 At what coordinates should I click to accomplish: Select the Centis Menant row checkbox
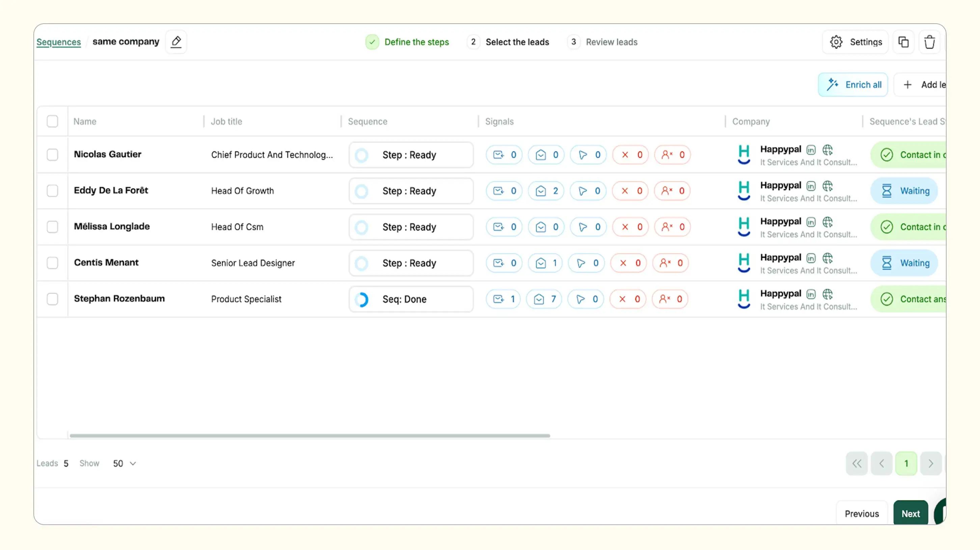coord(53,263)
